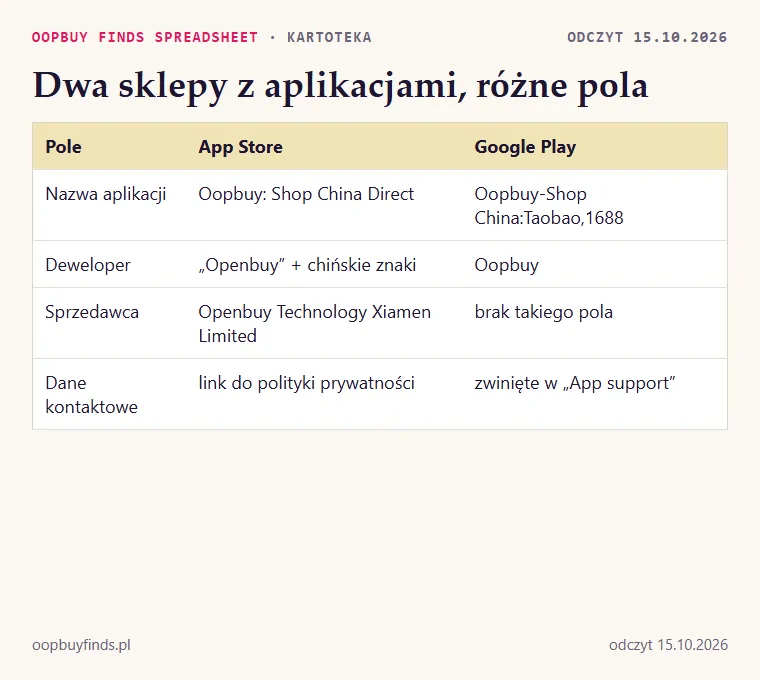This screenshot has width=760, height=680.
Task: Select the 'Oopbuy-Shop China:Taobao,1688' cell
Action: (x=549, y=206)
